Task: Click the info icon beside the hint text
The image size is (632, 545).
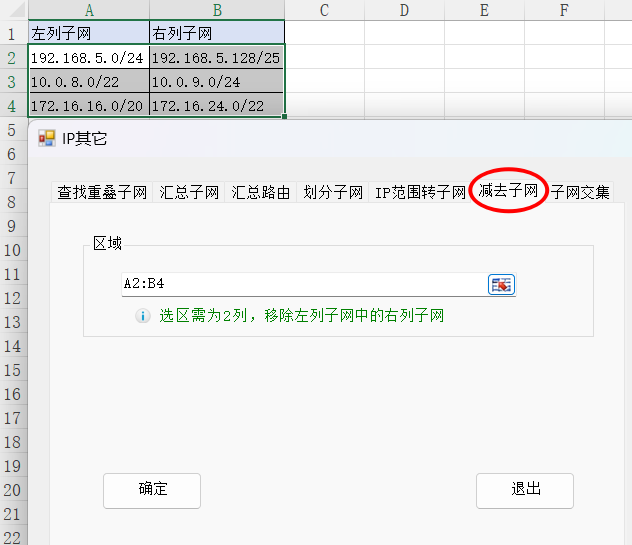Action: [x=143, y=316]
